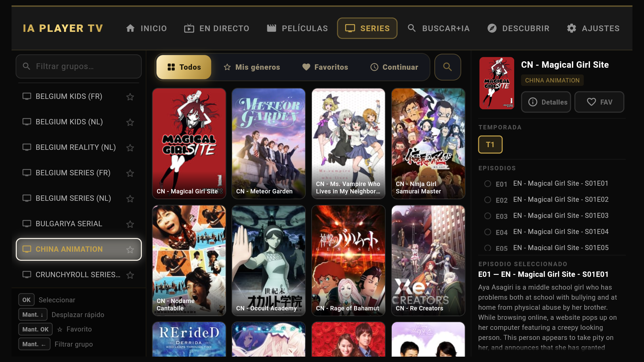The image size is (644, 362).
Task: Toggle star for CHINA ANIMATION group
Action: tap(130, 249)
